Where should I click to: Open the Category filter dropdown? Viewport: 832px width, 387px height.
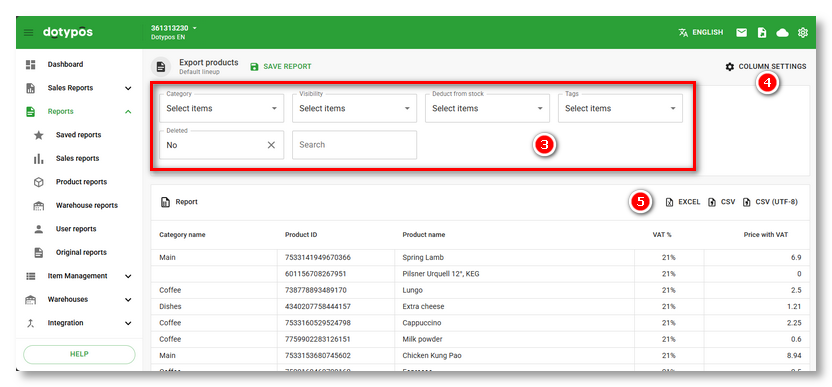pyautogui.click(x=222, y=108)
